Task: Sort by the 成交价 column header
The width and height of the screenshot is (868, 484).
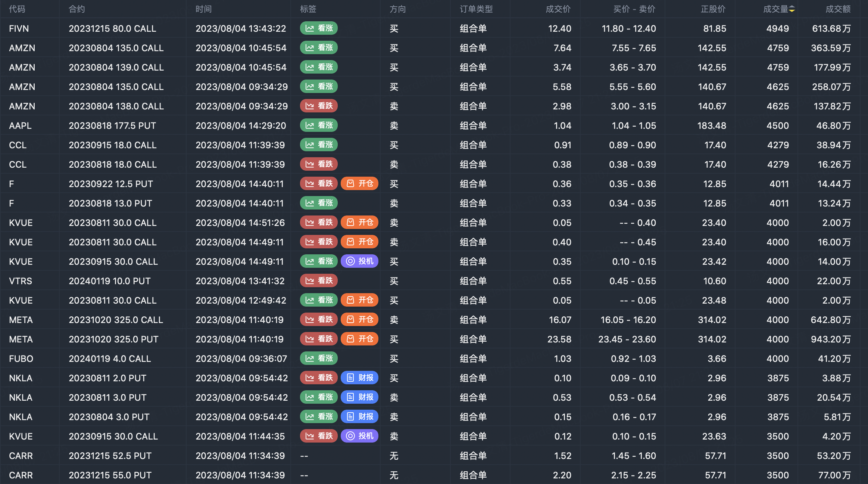Action: (x=558, y=9)
